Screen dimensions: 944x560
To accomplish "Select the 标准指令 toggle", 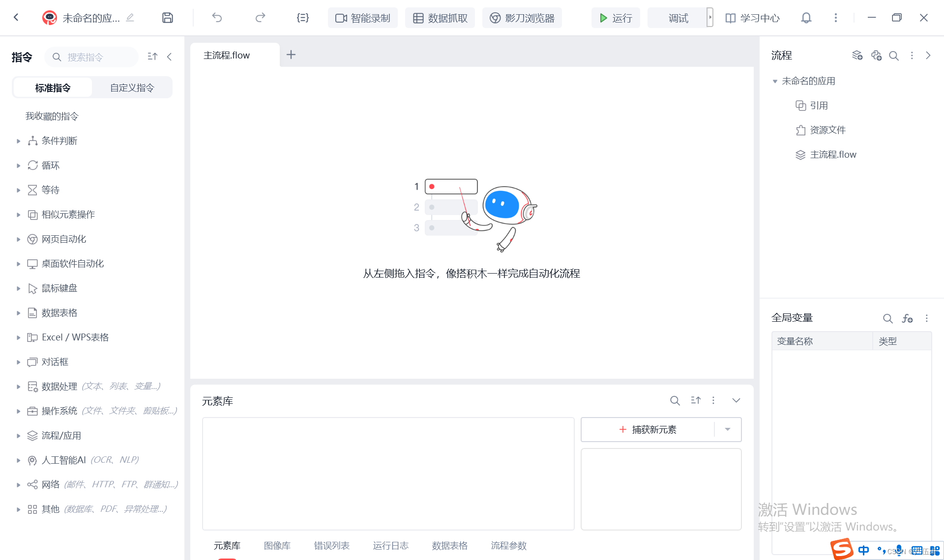I will point(53,88).
